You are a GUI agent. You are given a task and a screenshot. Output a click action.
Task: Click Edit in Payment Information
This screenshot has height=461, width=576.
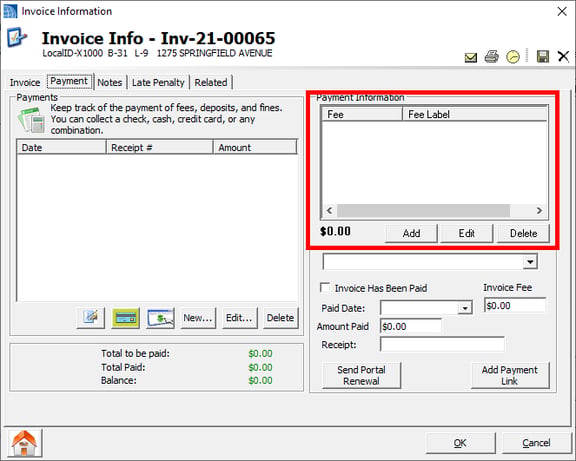[467, 233]
